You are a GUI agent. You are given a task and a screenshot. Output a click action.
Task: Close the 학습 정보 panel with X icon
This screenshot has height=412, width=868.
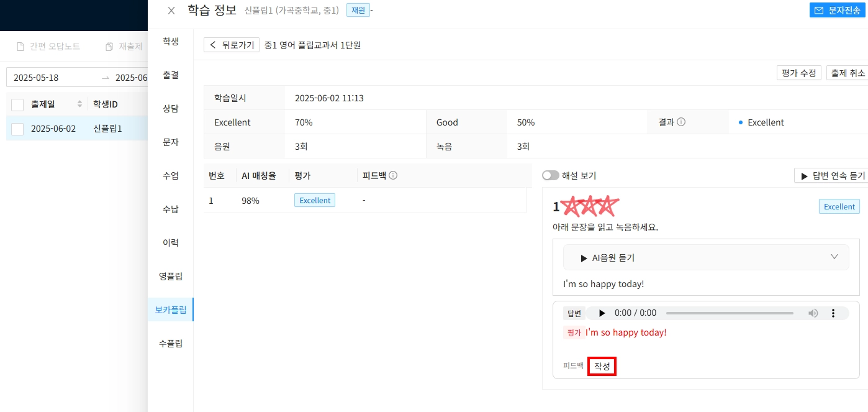click(x=171, y=11)
